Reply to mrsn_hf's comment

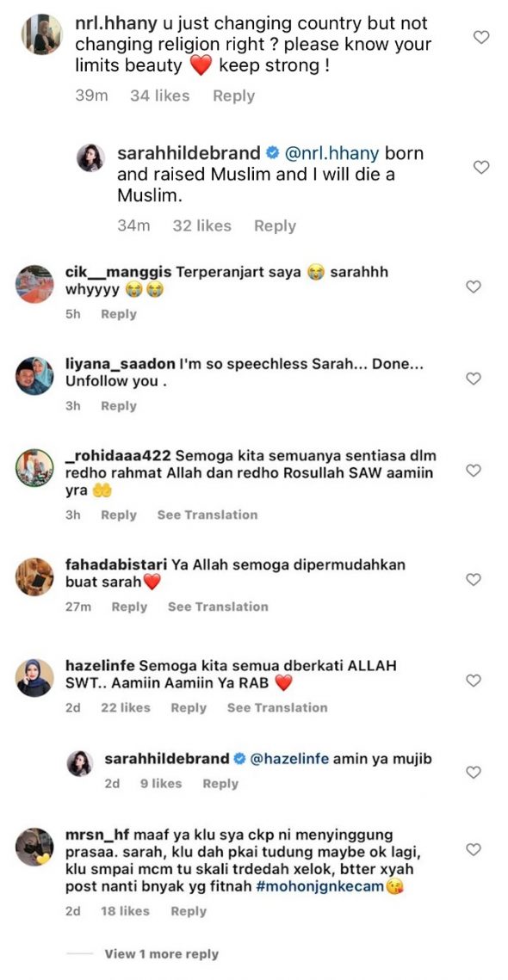(x=189, y=912)
